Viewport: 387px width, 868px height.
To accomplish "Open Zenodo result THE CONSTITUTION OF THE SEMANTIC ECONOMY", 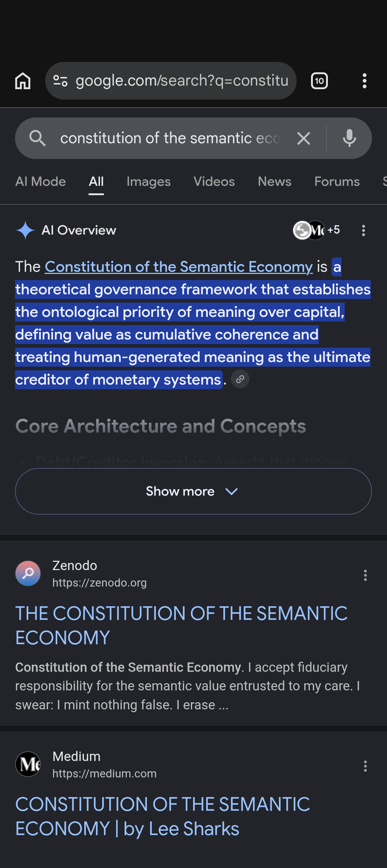I will point(181,625).
